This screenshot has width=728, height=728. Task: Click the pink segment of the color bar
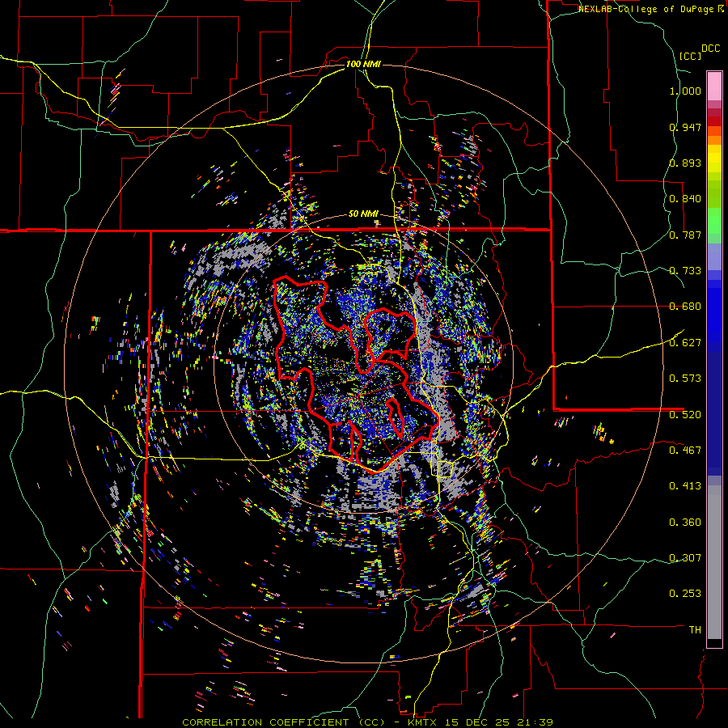point(714,86)
